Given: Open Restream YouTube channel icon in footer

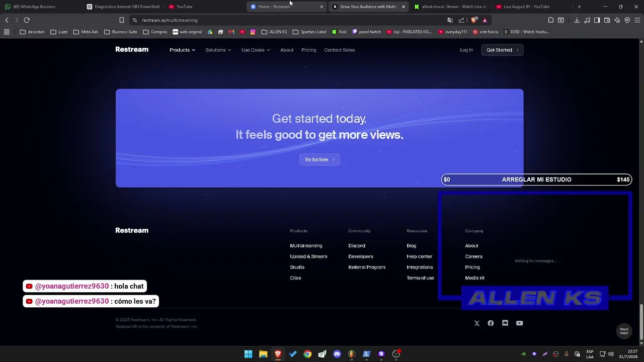Looking at the screenshot, I should [x=520, y=323].
